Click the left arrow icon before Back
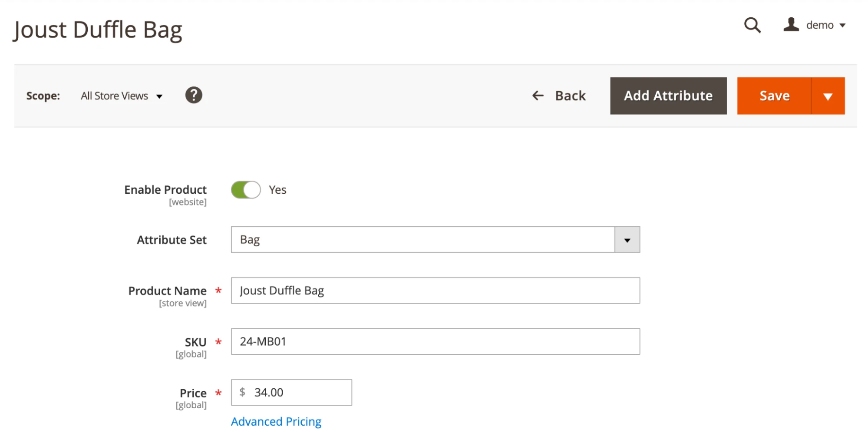The image size is (868, 443). pyautogui.click(x=538, y=96)
